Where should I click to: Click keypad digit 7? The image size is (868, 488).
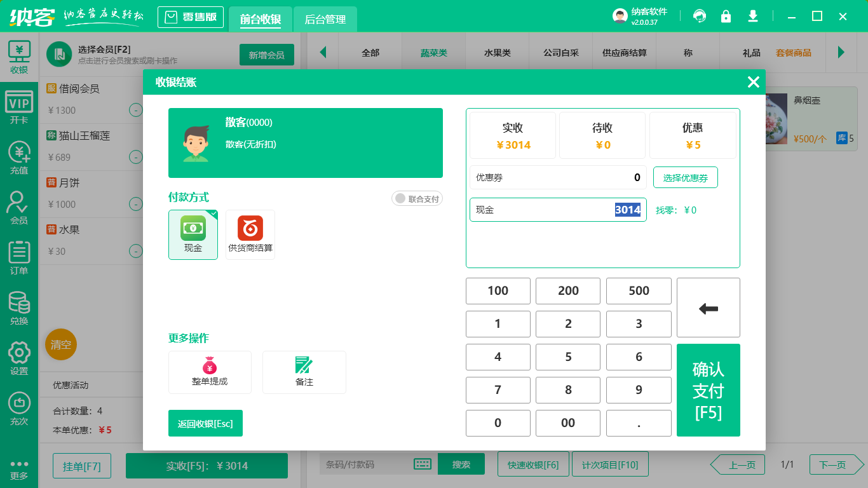pos(498,390)
